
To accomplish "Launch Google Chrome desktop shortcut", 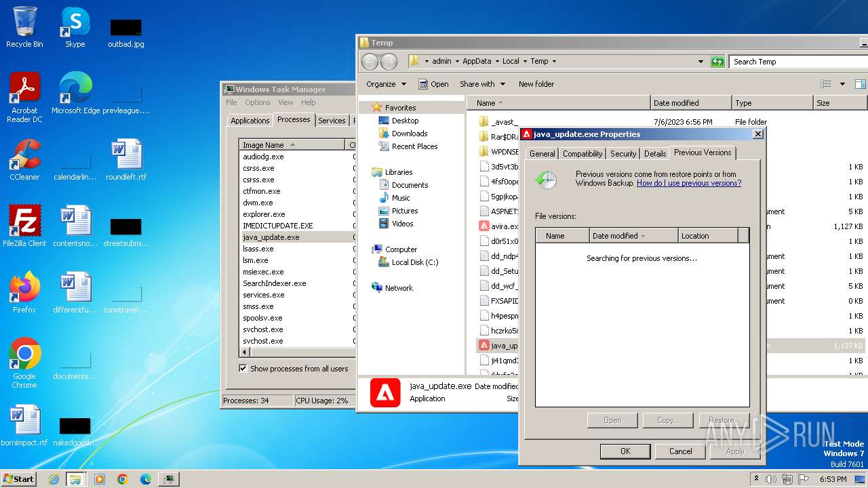I will (x=24, y=363).
